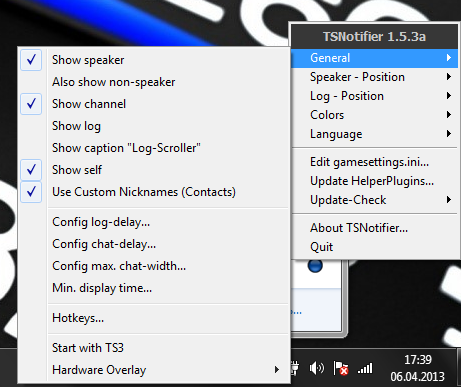Click the volume speaker tray icon
The image size is (461, 387).
316,368
